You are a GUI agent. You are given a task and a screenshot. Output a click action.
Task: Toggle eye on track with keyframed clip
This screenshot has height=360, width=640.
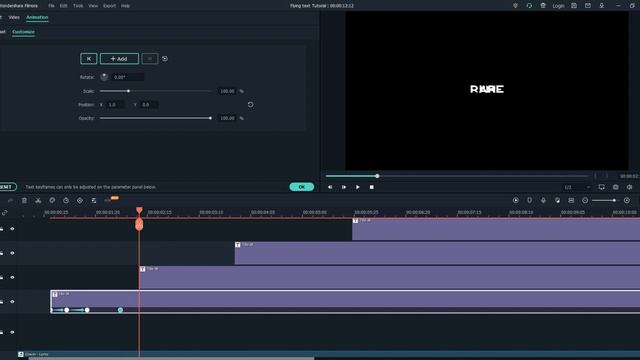[x=12, y=302]
